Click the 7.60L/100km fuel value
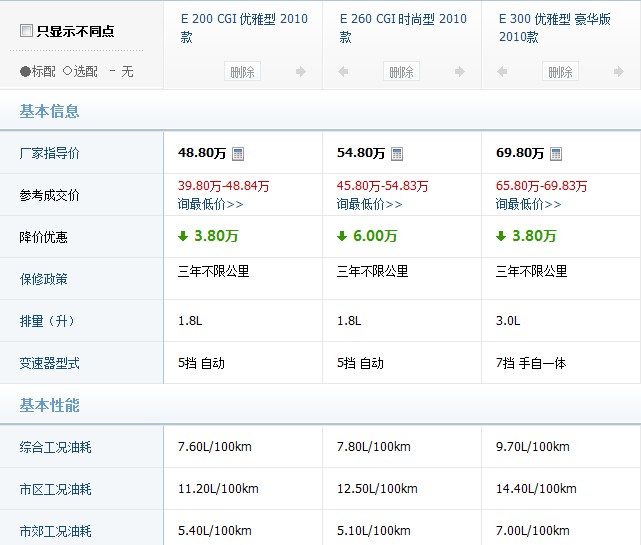641x545 pixels. [x=215, y=446]
